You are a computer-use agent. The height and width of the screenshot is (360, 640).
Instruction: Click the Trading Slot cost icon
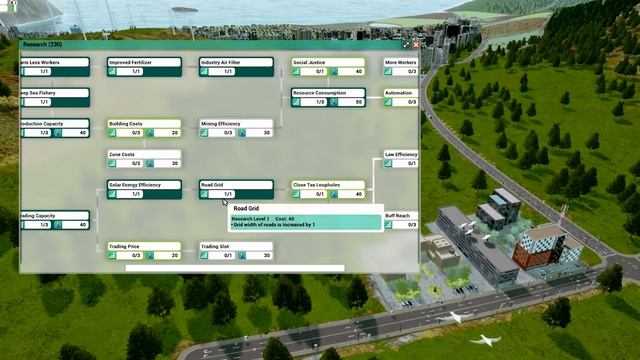242,256
